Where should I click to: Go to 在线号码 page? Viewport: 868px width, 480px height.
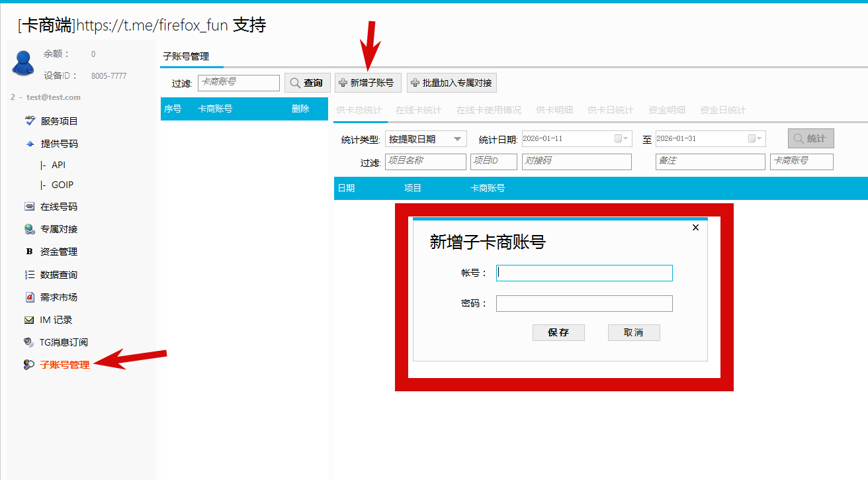point(59,207)
